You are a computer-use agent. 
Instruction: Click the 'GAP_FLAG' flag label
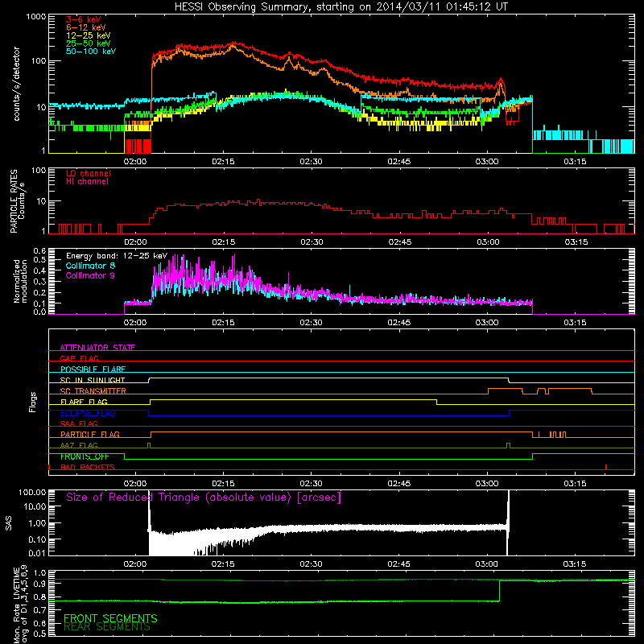click(x=79, y=358)
